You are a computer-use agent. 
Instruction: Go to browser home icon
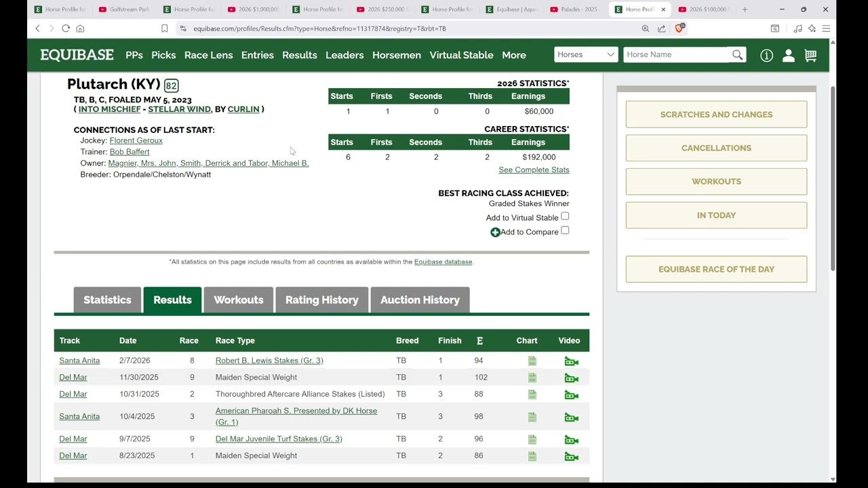tap(80, 28)
